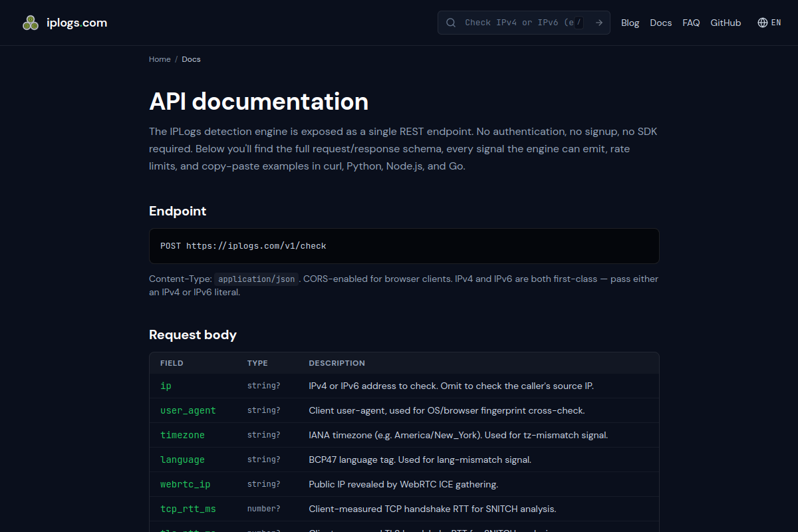Screen dimensions: 798x532
Task: Click the Endpoint section heading
Action: point(178,211)
